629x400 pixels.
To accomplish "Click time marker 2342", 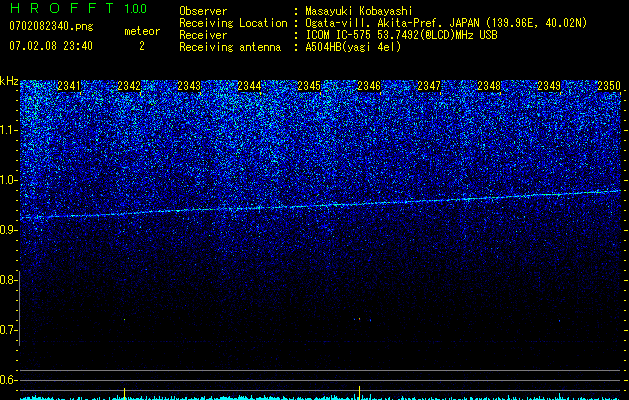I will (x=129, y=86).
